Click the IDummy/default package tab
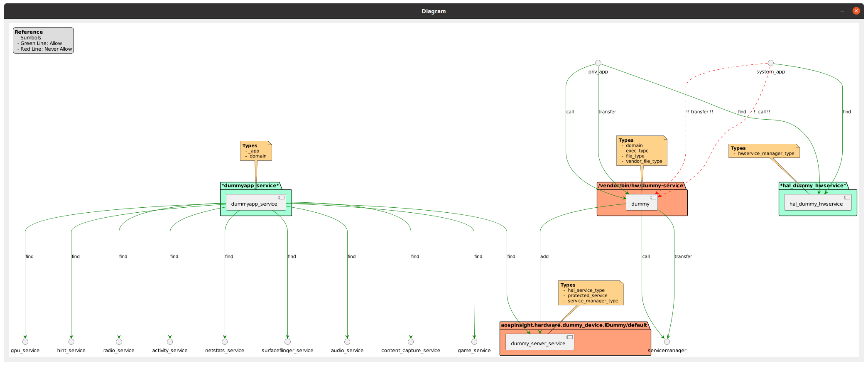 pyautogui.click(x=574, y=325)
